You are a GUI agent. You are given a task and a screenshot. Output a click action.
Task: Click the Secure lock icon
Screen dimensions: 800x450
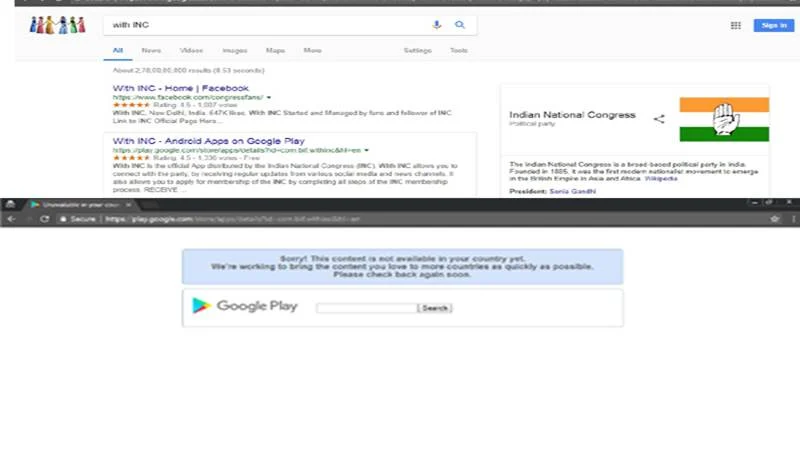point(63,219)
